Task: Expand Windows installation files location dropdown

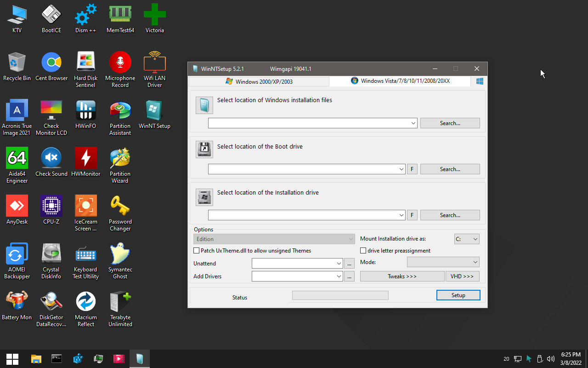Action: tap(413, 123)
